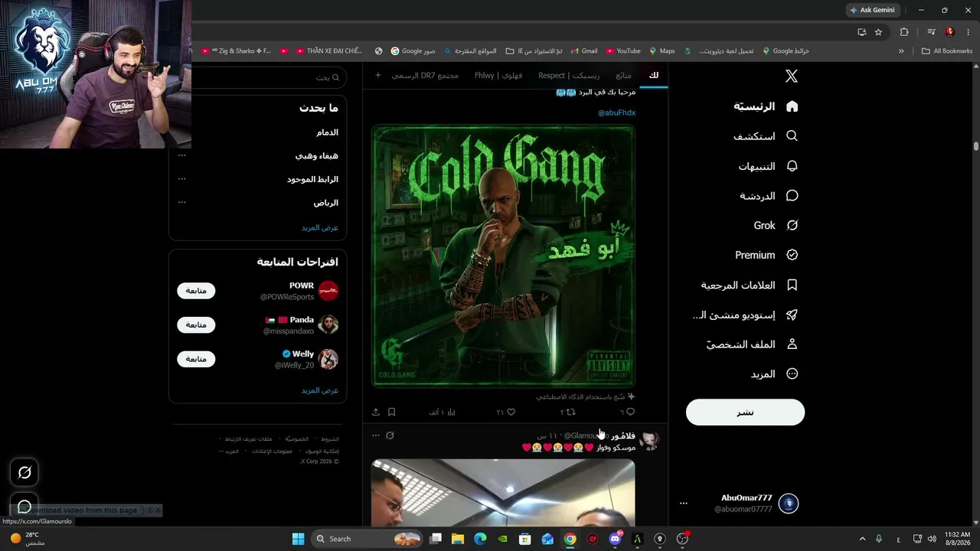Screen dimensions: 980x551
Task: Follow the Panda account
Action: click(x=196, y=324)
